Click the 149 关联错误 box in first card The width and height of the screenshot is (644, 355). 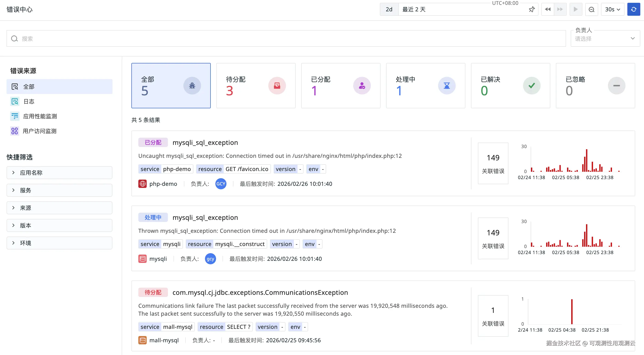pyautogui.click(x=493, y=163)
